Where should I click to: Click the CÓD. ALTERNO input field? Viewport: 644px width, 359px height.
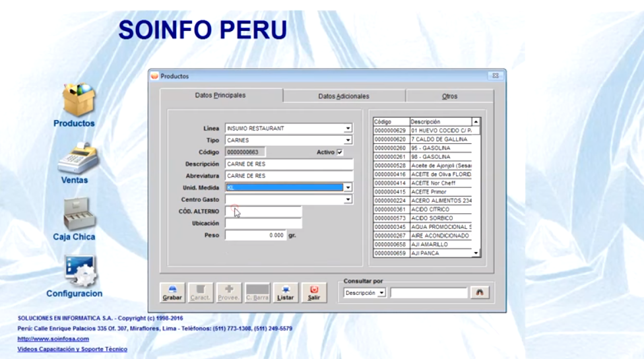pyautogui.click(x=263, y=211)
